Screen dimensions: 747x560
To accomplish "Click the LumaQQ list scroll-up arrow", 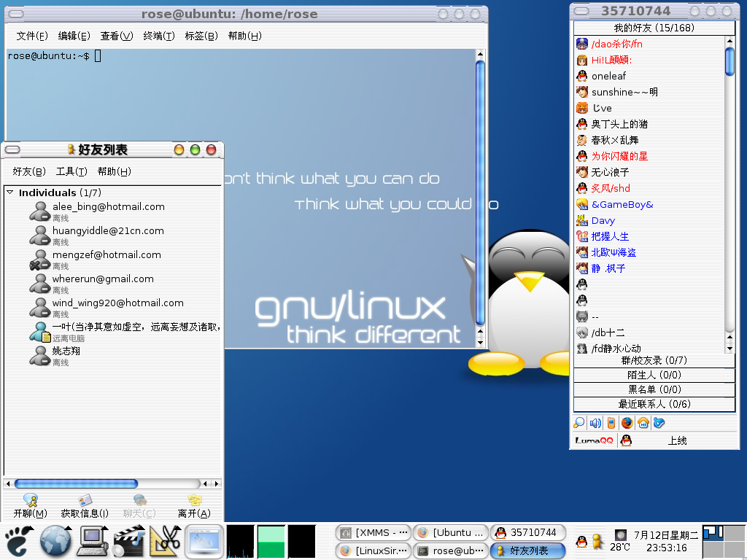I will pyautogui.click(x=729, y=42).
